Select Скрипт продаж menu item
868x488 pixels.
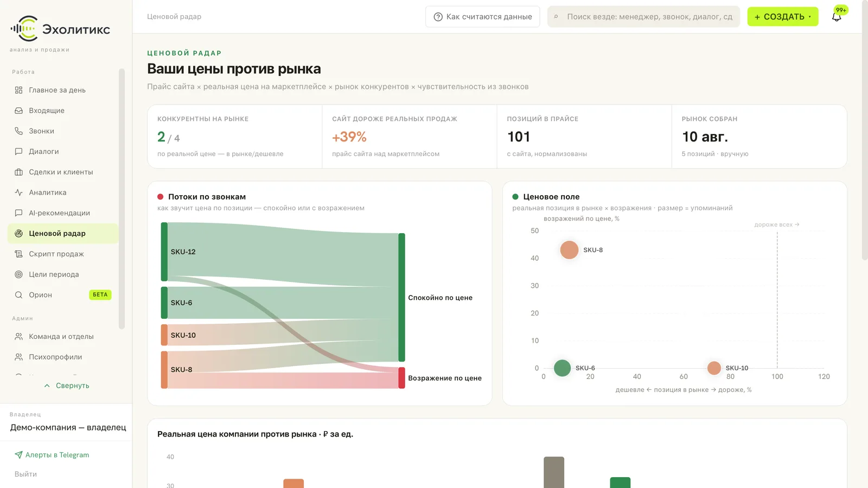[63, 254]
